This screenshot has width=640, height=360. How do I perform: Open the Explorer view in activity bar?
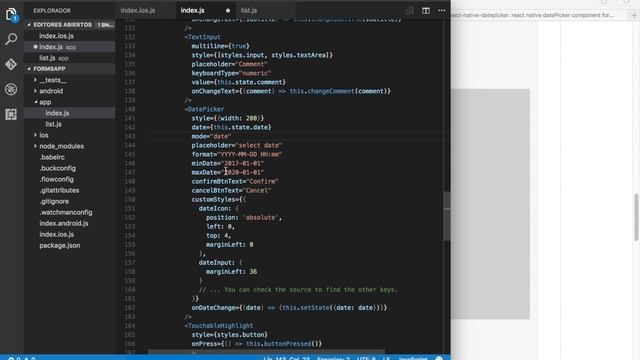pyautogui.click(x=11, y=14)
